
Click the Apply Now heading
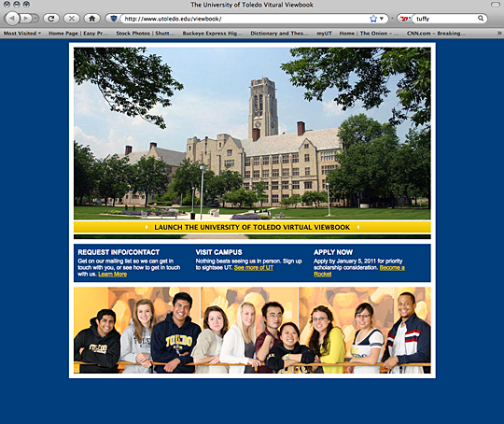point(333,252)
